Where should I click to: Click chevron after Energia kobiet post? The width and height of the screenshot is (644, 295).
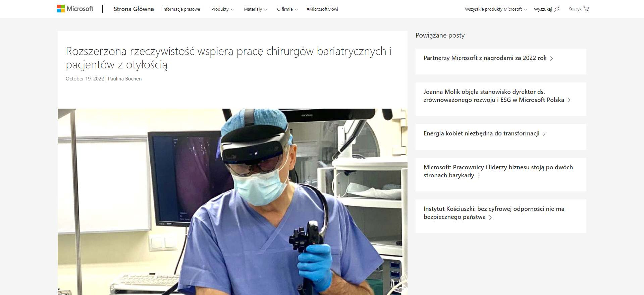click(544, 134)
